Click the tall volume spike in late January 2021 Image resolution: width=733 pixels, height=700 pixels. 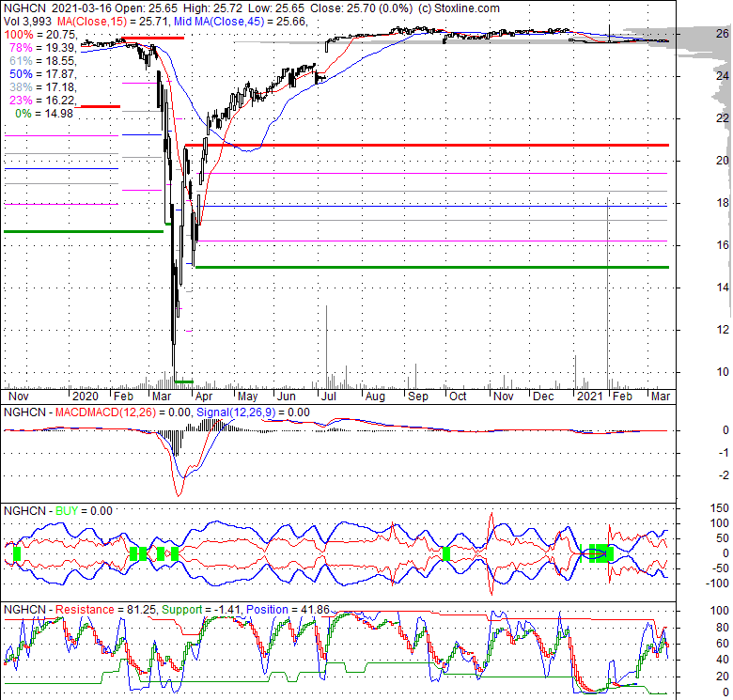pos(608,292)
